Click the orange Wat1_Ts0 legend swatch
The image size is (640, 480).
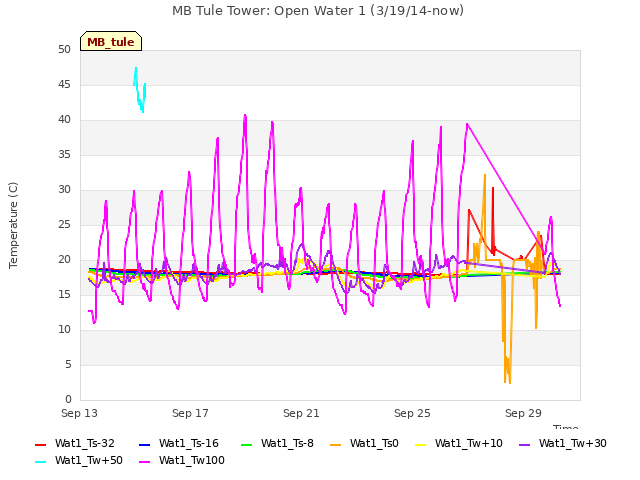[x=336, y=444]
